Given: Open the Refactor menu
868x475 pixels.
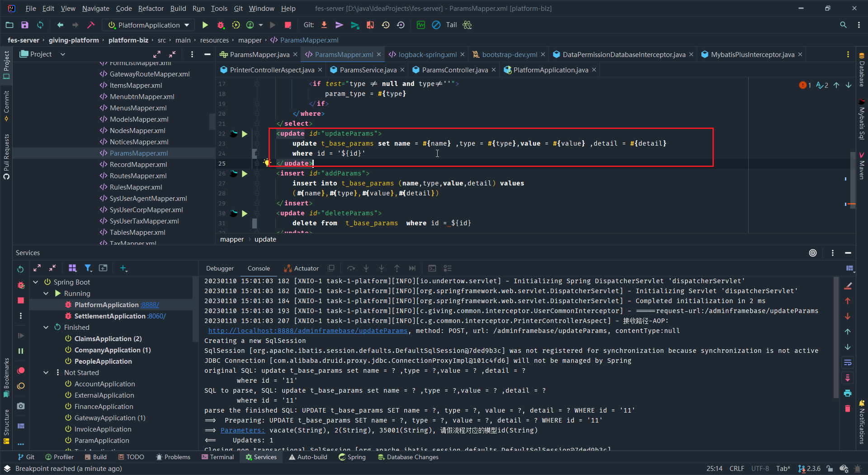Looking at the screenshot, I should pos(151,9).
